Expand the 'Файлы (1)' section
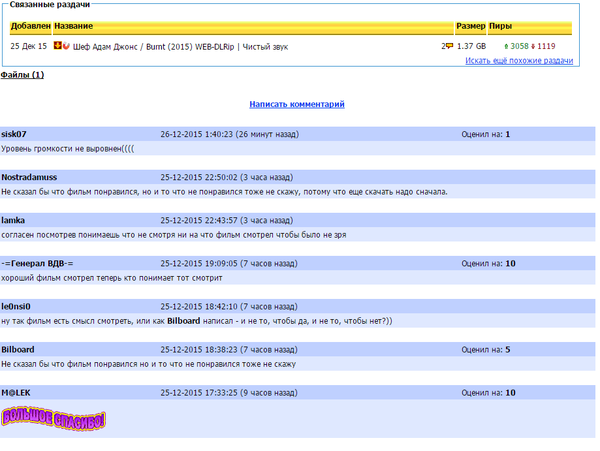This screenshot has width=600, height=451. (22, 75)
